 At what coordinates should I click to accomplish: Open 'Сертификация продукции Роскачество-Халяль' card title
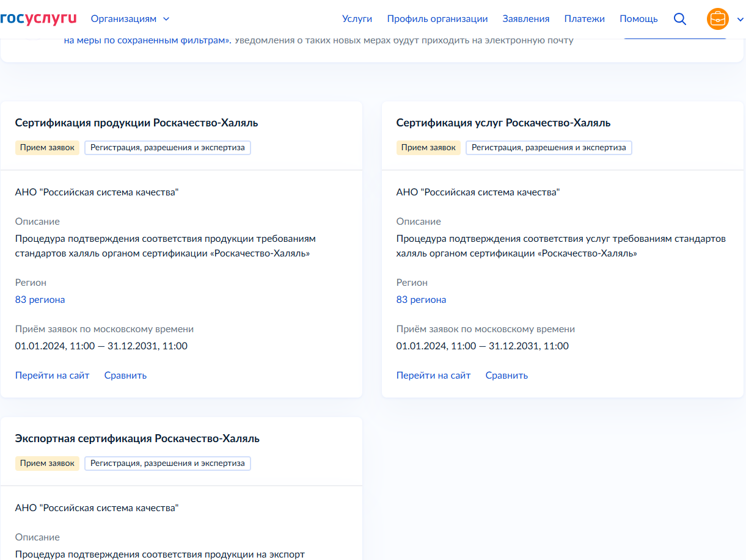coord(137,123)
